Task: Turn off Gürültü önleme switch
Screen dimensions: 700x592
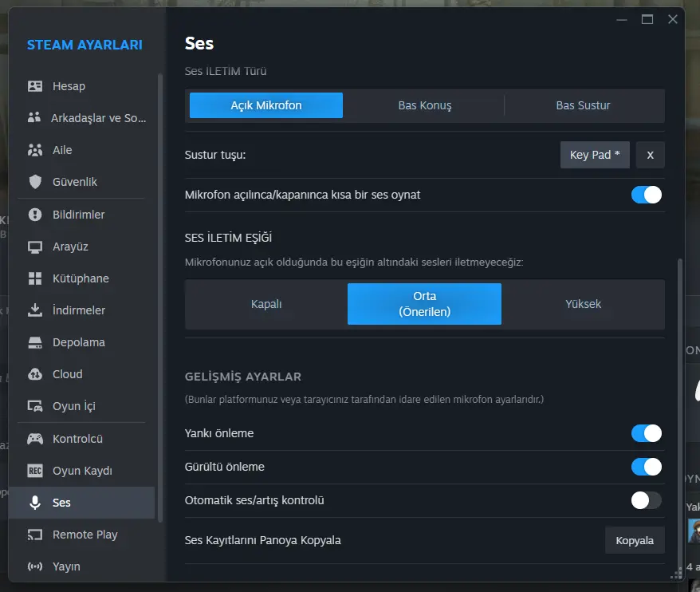Action: [x=646, y=467]
